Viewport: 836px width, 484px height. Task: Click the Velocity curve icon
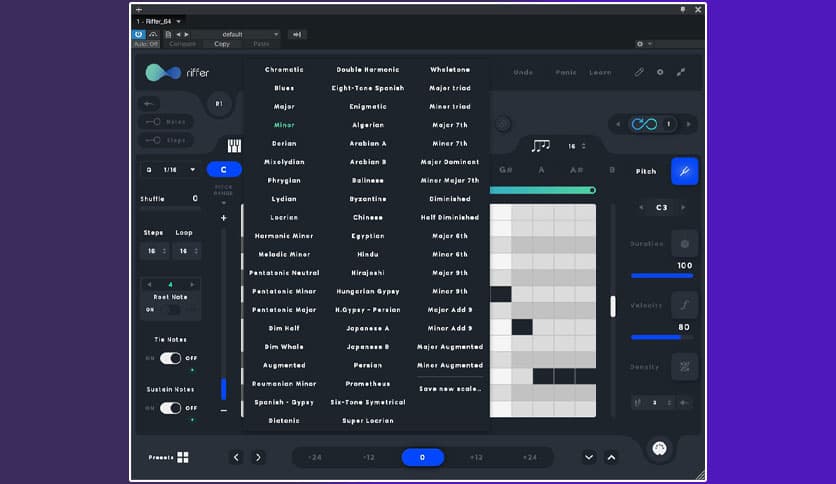tap(685, 305)
